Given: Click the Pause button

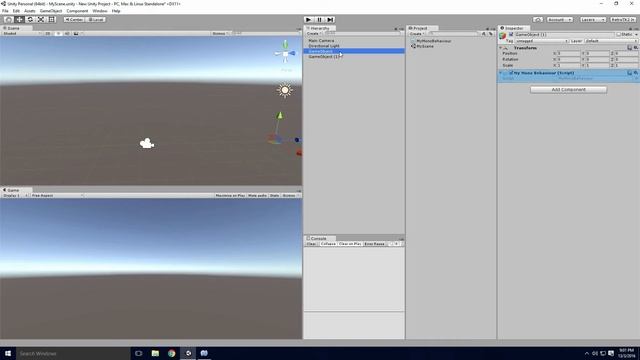Looking at the screenshot, I should point(320,20).
